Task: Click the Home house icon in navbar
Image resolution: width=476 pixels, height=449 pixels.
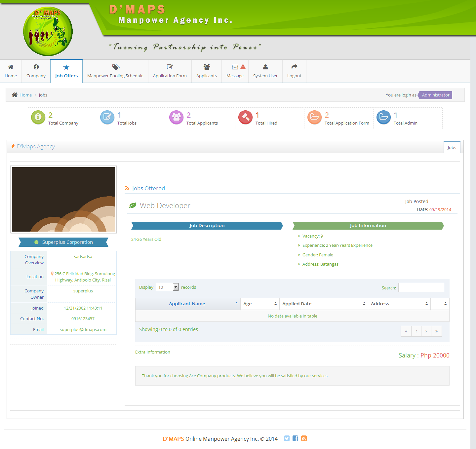Action: [11, 67]
